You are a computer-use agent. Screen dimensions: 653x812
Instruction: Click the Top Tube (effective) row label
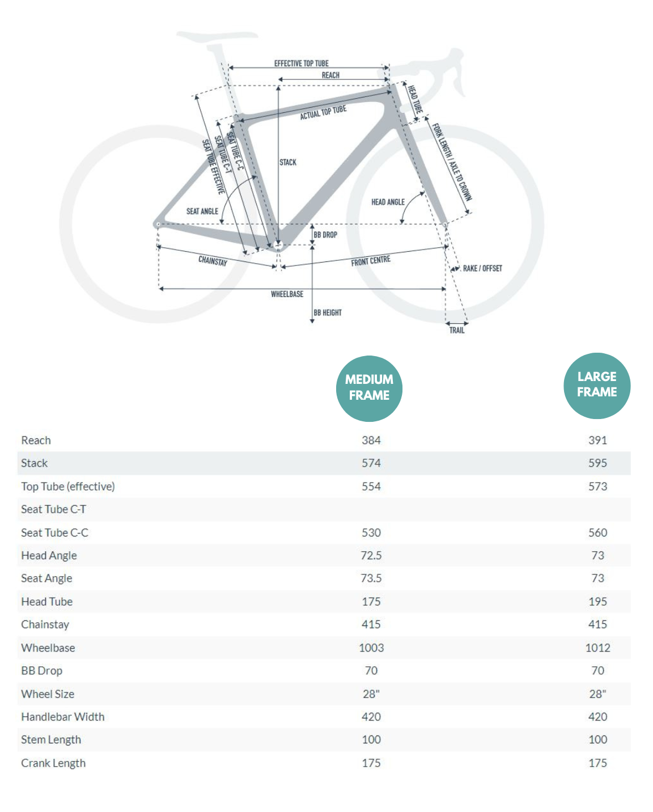pos(67,487)
